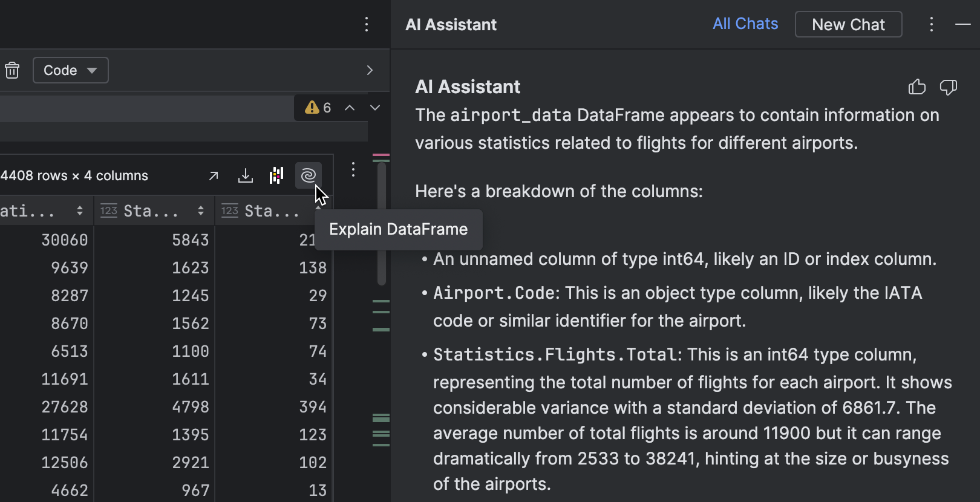Jump to the previous warning with up arrow
Screen dimensions: 980x502
click(350, 108)
